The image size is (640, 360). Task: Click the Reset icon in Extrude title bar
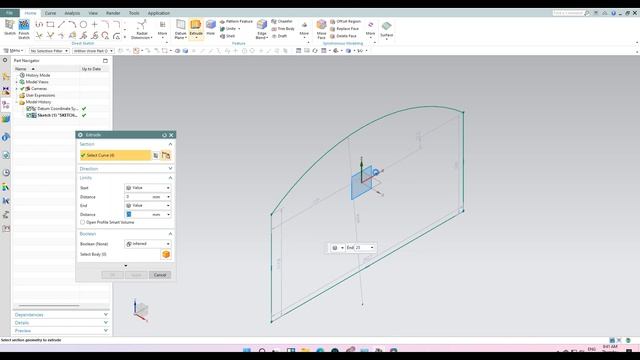[164, 135]
